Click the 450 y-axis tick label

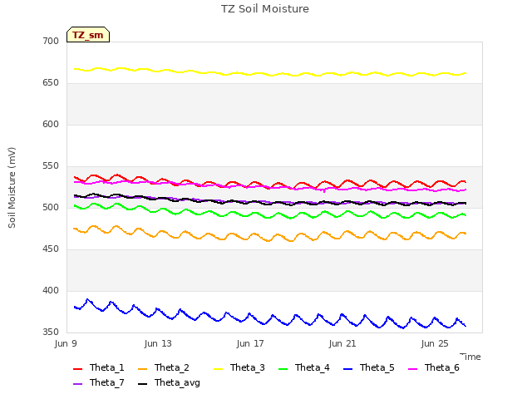click(51, 249)
